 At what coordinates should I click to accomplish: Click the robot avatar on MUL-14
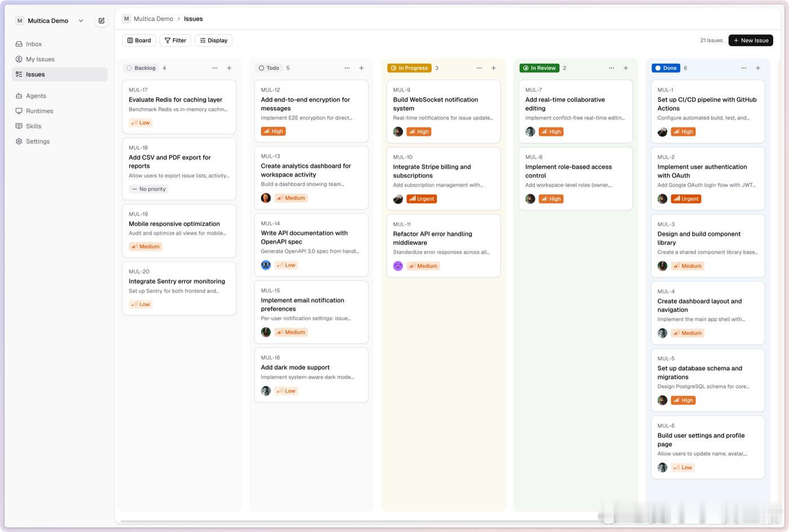click(266, 265)
